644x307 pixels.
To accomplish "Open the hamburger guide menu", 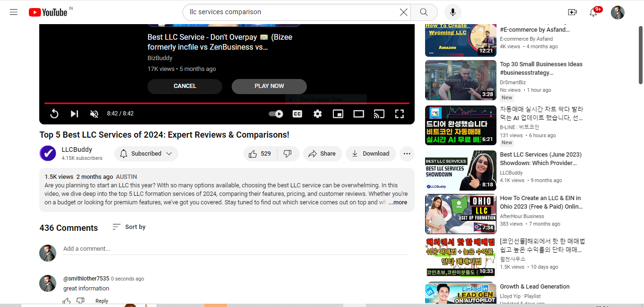I will click(x=14, y=12).
